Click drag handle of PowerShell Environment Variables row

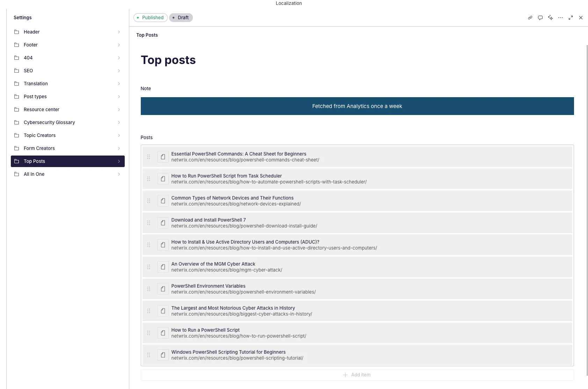148,289
